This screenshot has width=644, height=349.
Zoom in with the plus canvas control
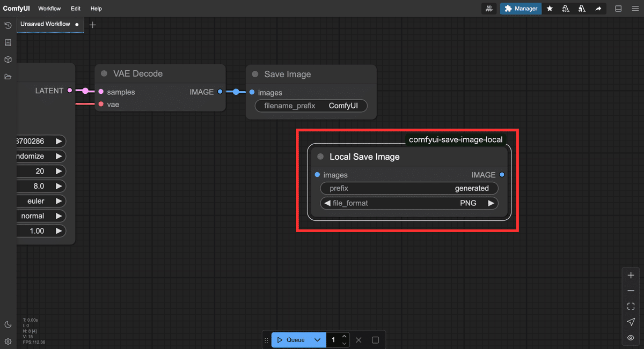point(631,275)
